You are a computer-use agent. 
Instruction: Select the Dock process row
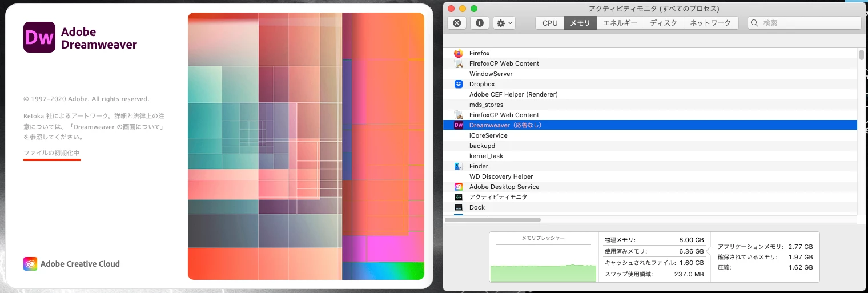pyautogui.click(x=650, y=207)
